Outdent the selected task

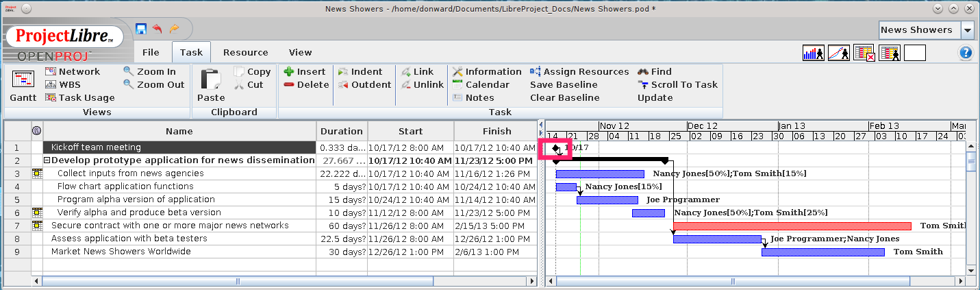(x=364, y=84)
